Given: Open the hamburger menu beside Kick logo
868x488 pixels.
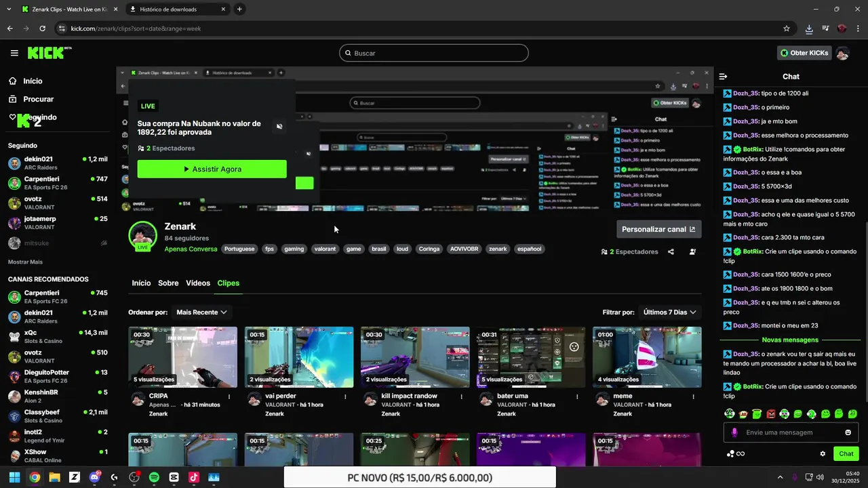Looking at the screenshot, I should click(x=14, y=53).
